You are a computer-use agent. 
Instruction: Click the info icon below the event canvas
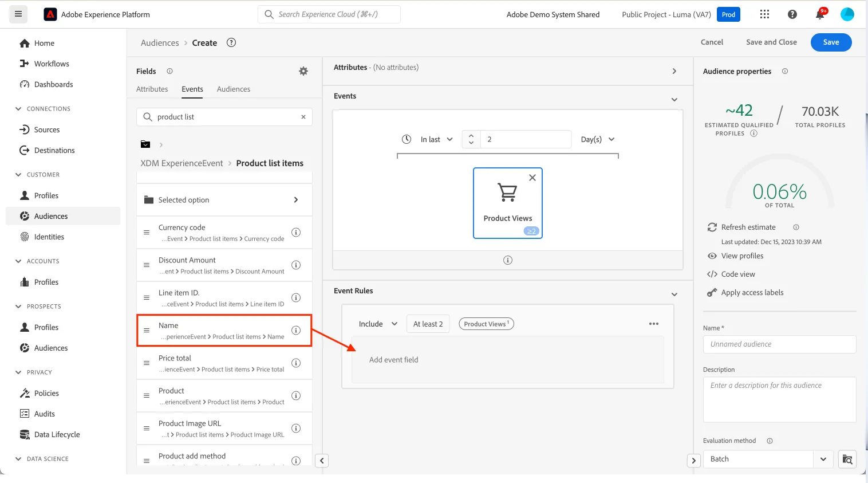(x=508, y=260)
